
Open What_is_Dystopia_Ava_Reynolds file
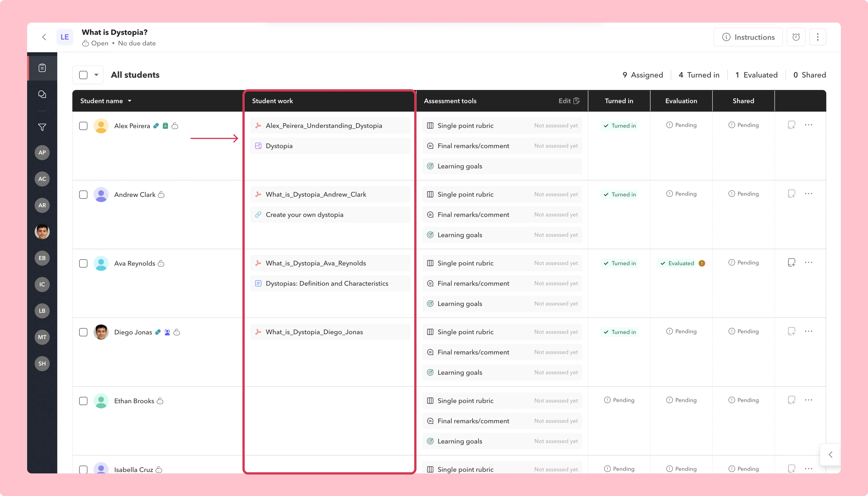pyautogui.click(x=330, y=263)
